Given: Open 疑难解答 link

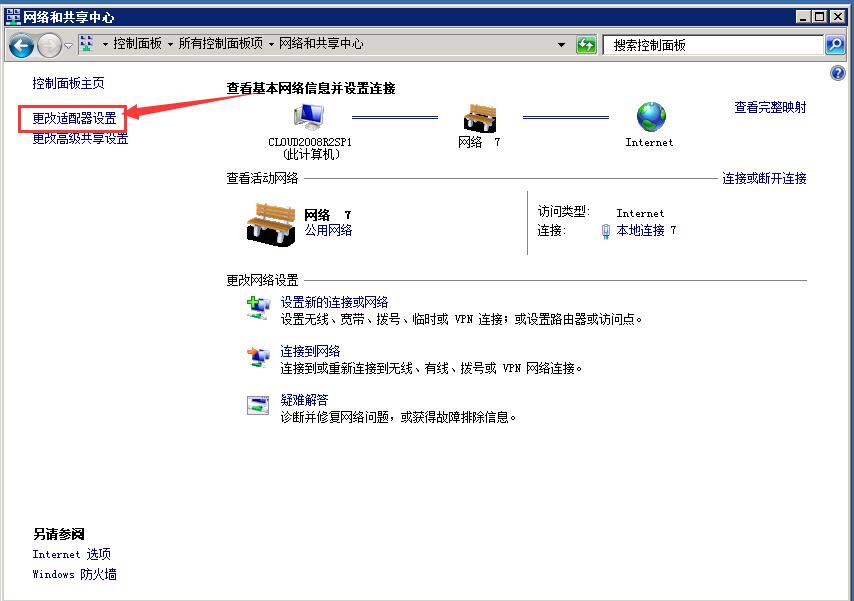Looking at the screenshot, I should (x=304, y=400).
